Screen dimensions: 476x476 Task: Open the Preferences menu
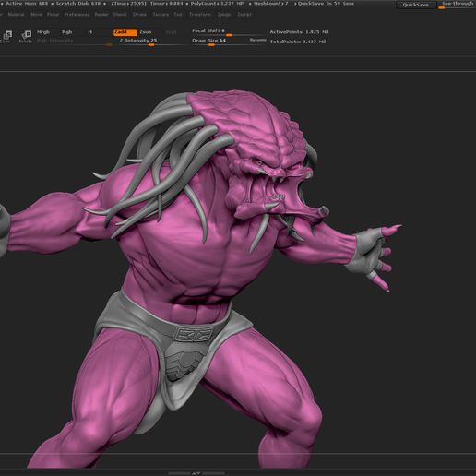pos(77,15)
